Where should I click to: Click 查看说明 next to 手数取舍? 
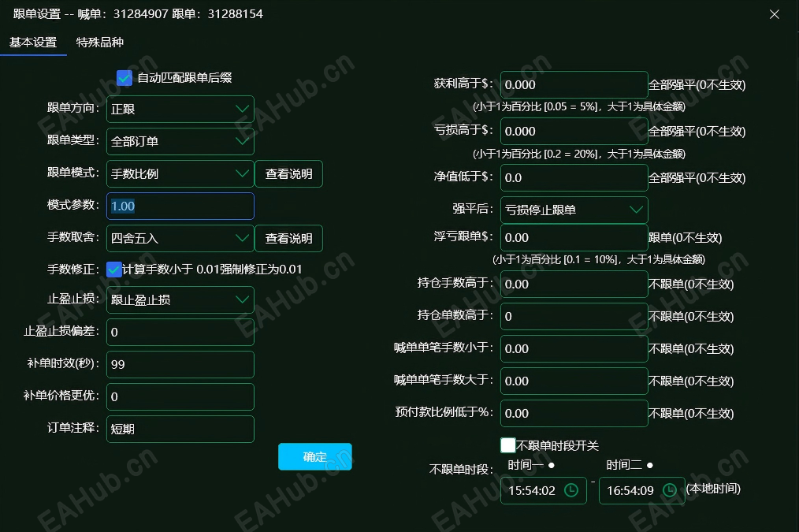coord(288,238)
